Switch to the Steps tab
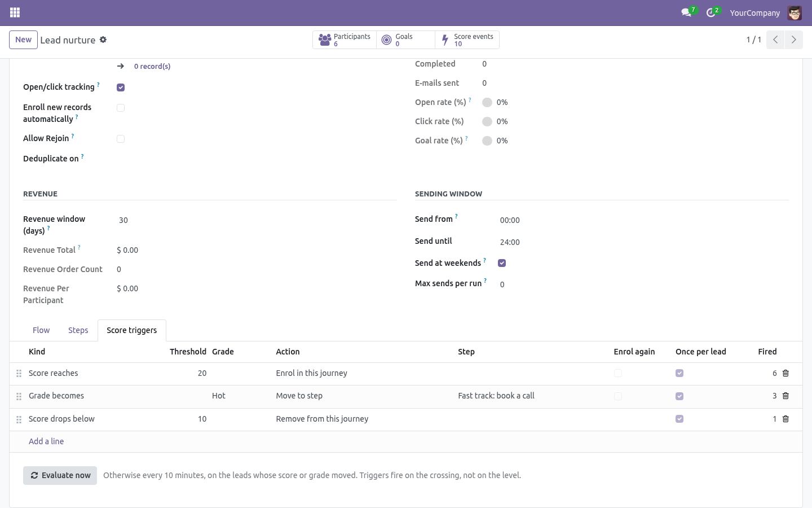812x508 pixels. (78, 330)
